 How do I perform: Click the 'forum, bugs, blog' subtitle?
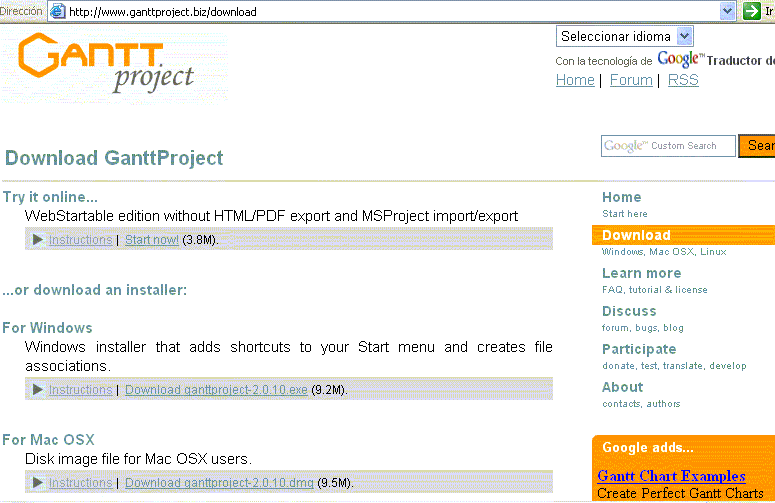pyautogui.click(x=643, y=328)
